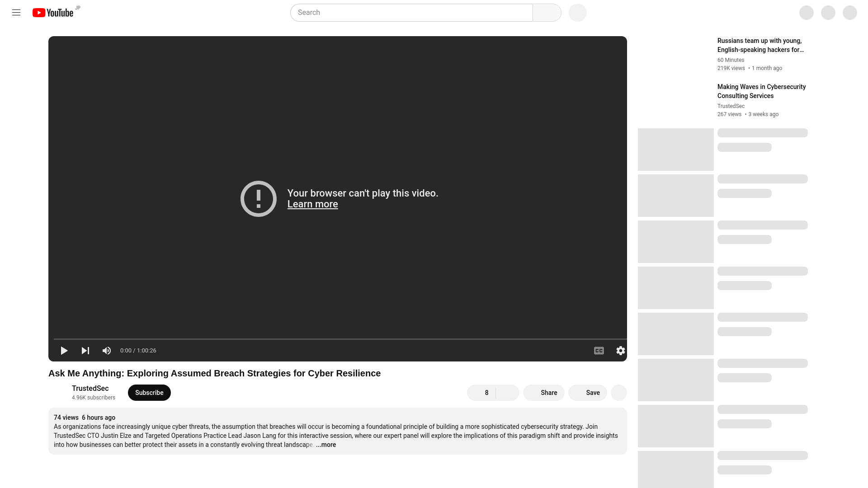Expand video description with ...more

[x=326, y=445]
